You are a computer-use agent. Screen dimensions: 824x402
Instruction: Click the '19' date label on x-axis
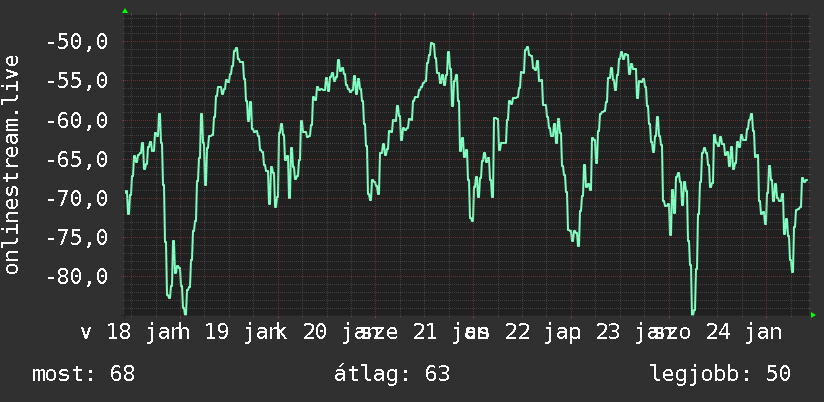217,333
